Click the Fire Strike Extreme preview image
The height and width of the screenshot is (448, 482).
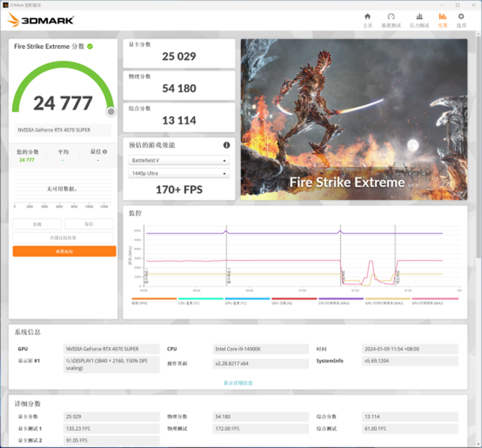354,119
